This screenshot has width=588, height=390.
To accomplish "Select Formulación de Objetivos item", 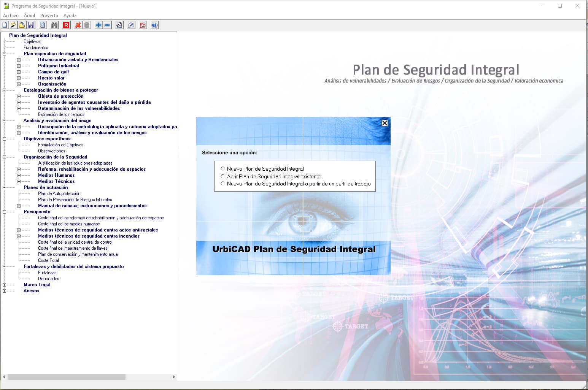I will coord(61,145).
